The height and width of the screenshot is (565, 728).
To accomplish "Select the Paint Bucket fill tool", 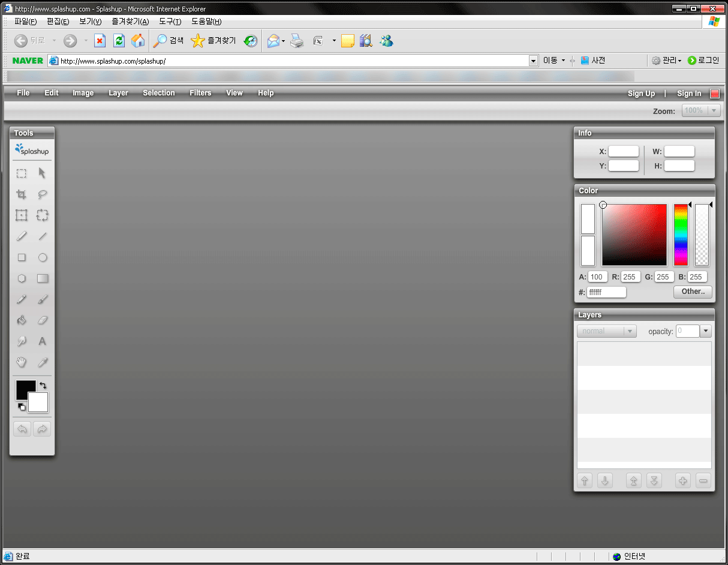I will (22, 320).
